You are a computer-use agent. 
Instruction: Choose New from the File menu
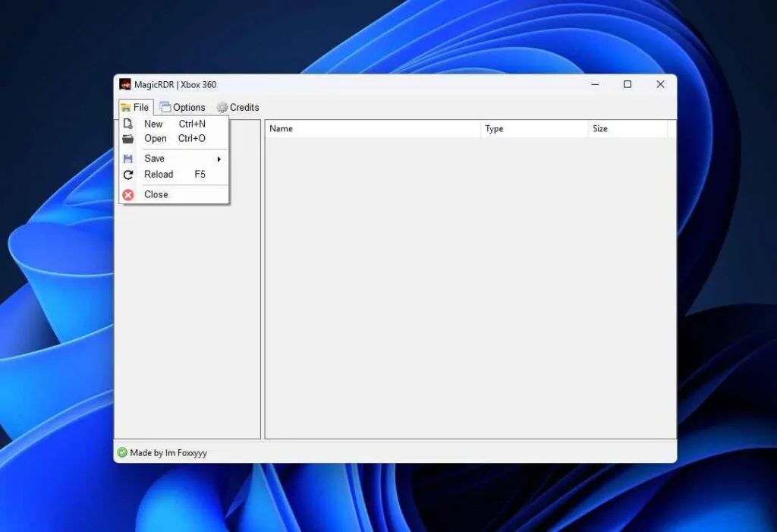click(174, 124)
